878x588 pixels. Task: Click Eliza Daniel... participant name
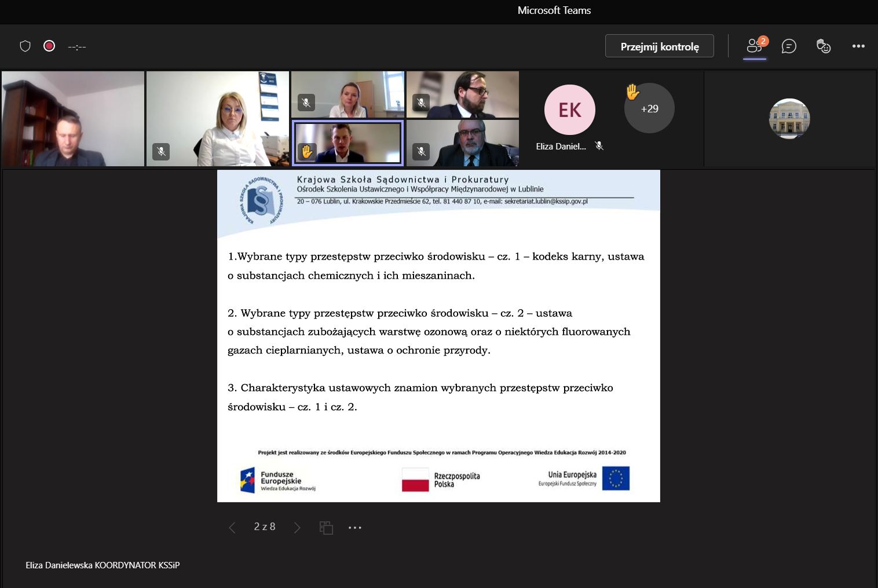coord(561,147)
